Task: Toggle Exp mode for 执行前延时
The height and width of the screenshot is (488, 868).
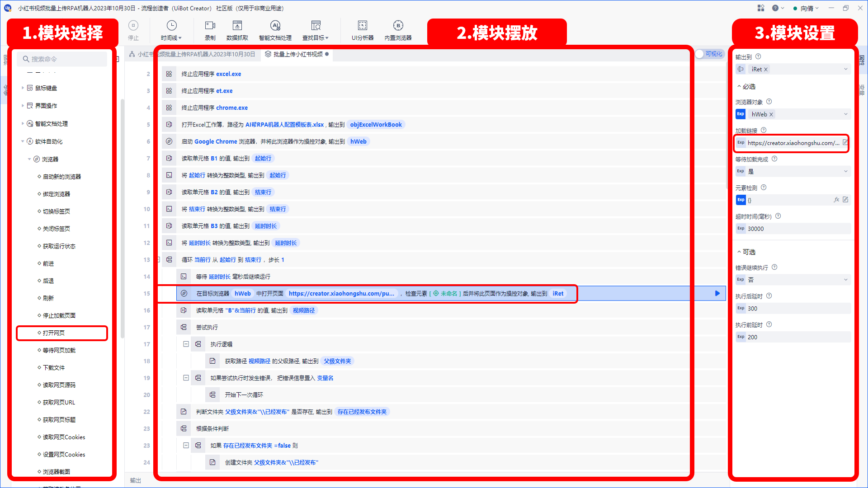Action: click(x=741, y=337)
